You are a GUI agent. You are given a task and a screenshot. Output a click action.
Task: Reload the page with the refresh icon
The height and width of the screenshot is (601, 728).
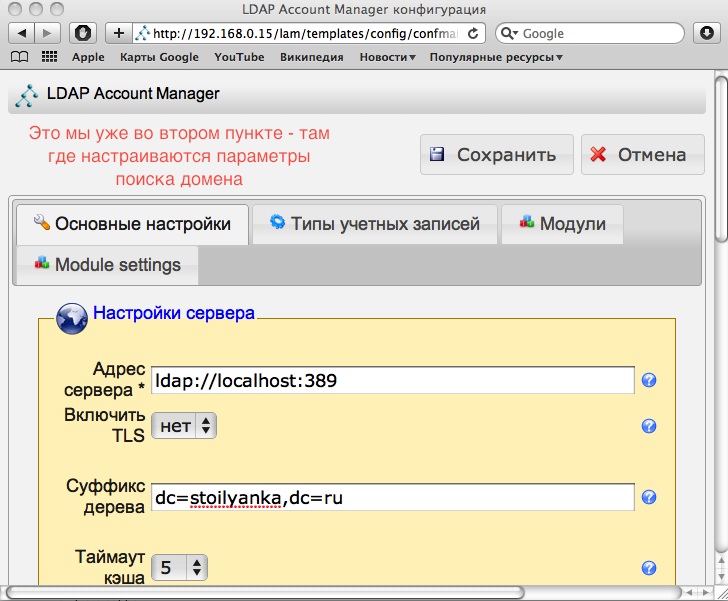point(473,33)
